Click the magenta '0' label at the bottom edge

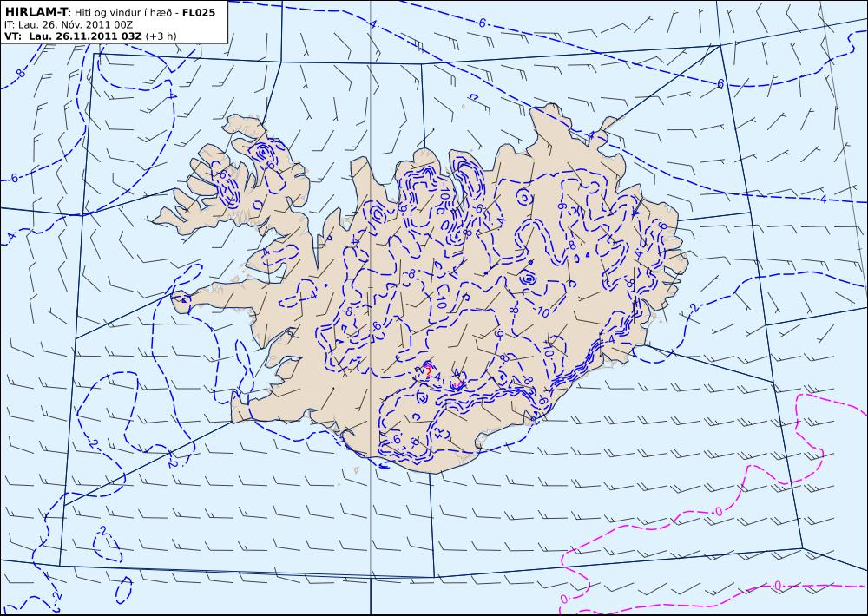(564, 599)
